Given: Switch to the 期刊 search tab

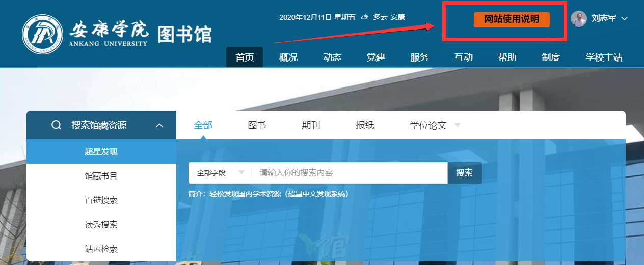Looking at the screenshot, I should pos(311,125).
